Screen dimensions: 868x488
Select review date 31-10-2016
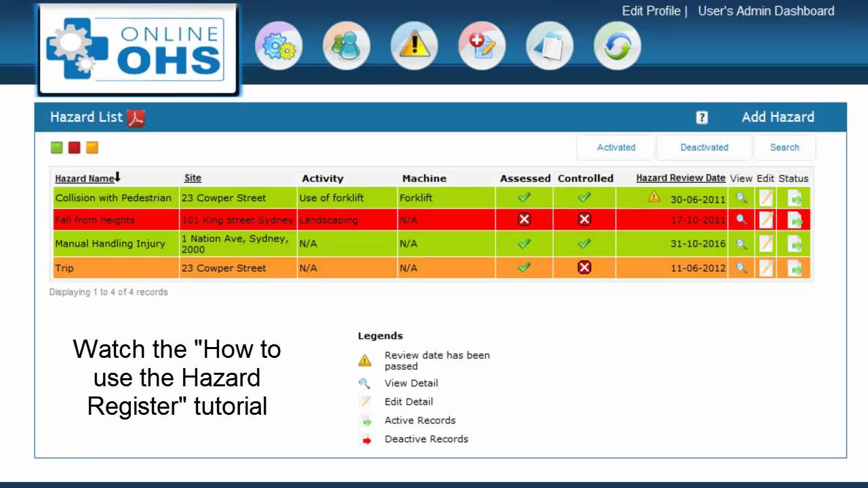tap(698, 243)
